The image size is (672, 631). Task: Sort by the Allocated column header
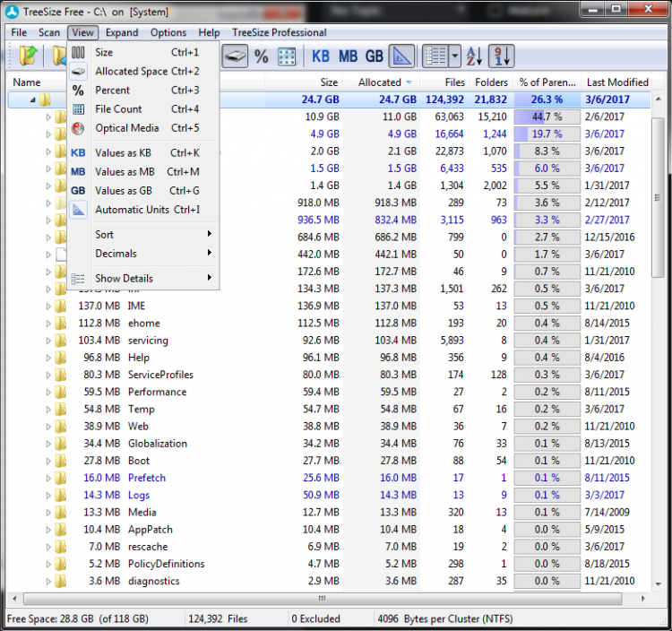click(382, 82)
